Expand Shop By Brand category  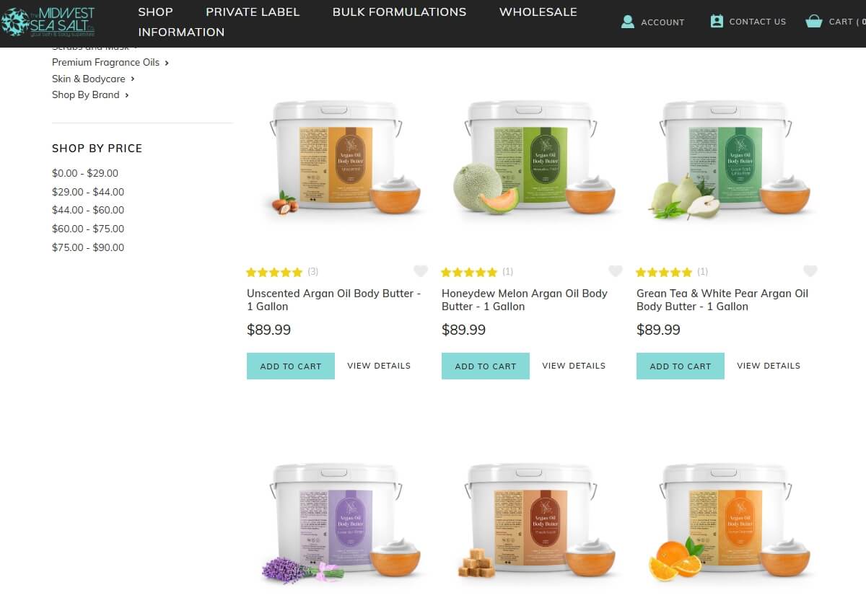pos(127,94)
